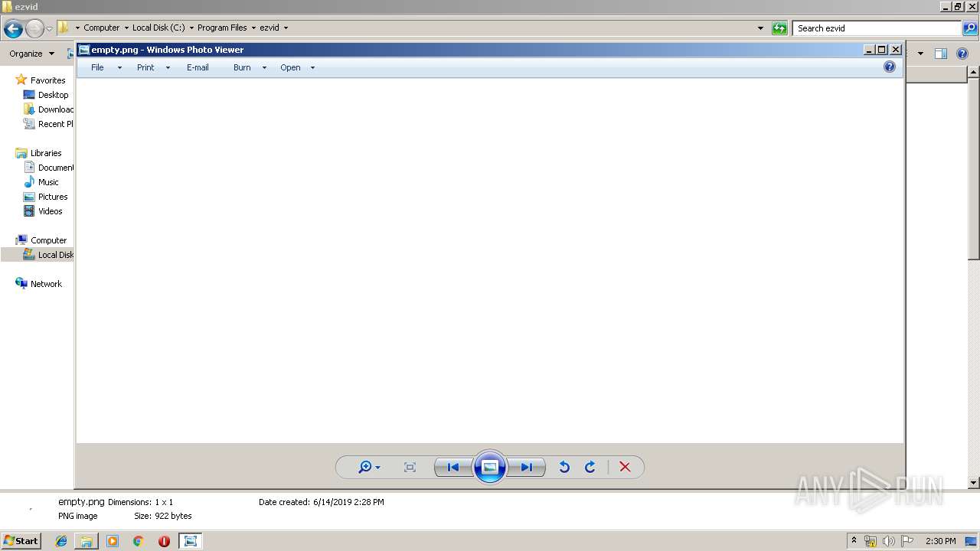This screenshot has width=980, height=551.
Task: Open Recent Places in the navigation pane
Action: (x=48, y=124)
